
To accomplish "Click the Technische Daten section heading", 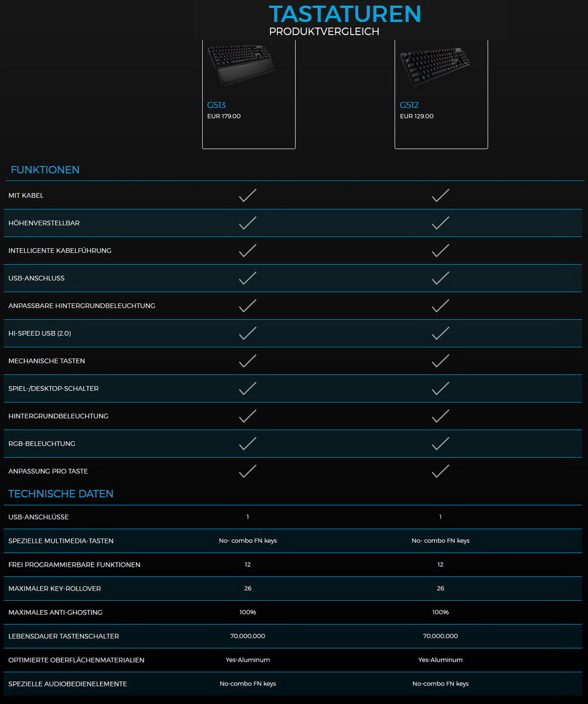I will click(61, 494).
